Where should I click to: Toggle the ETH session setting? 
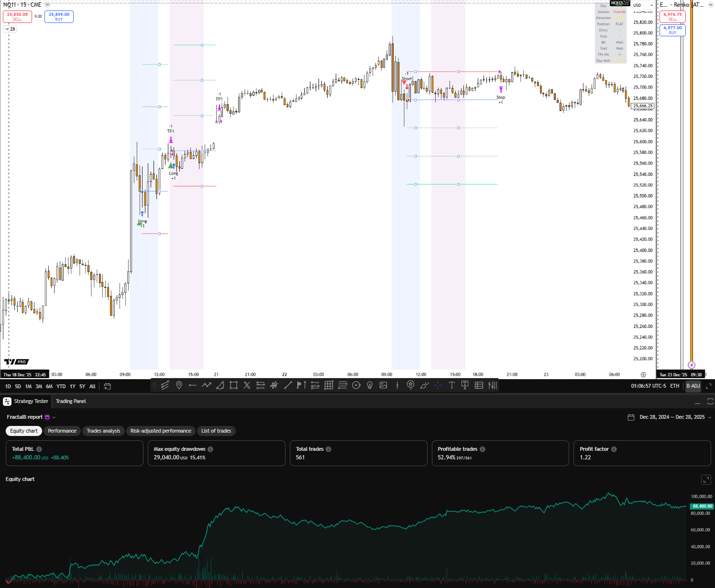tap(674, 386)
